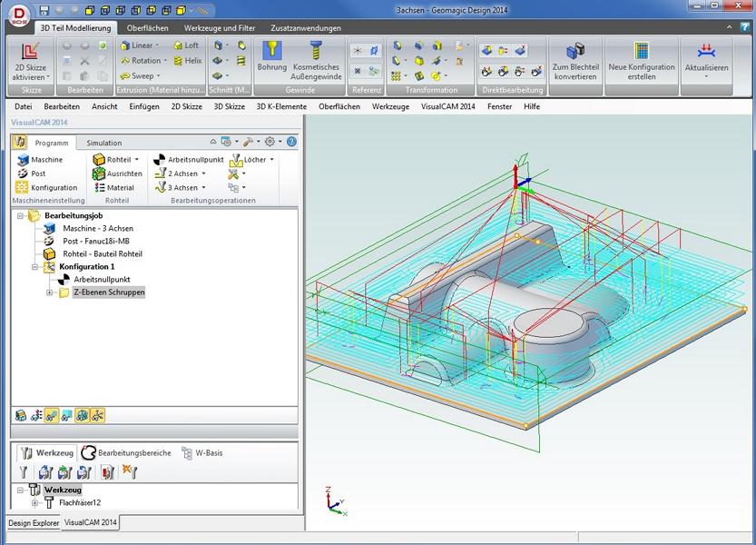Open the help icon in the ribbon corner
Screen dimensions: 756x545
(745, 27)
